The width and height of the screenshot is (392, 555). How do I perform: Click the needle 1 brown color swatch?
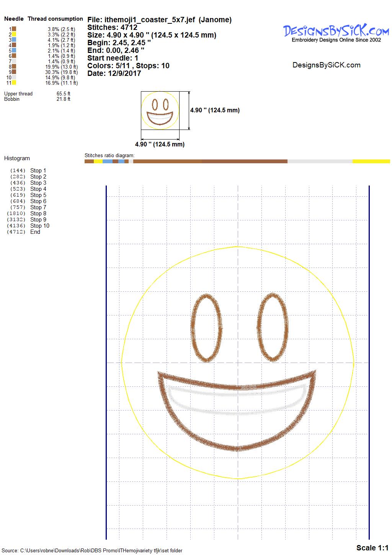14,29
